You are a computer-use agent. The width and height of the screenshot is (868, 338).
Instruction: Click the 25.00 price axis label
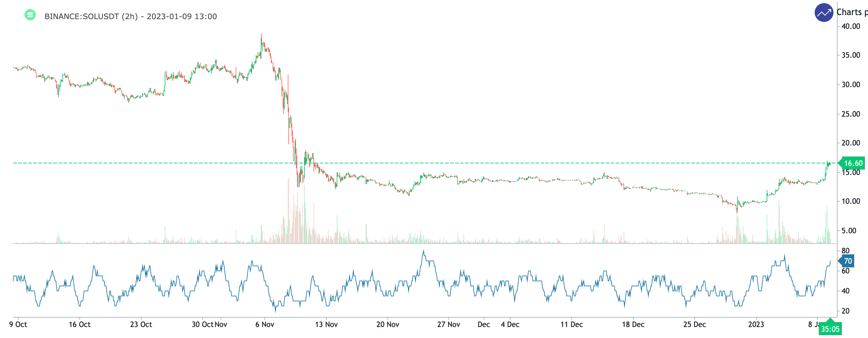tap(850, 114)
